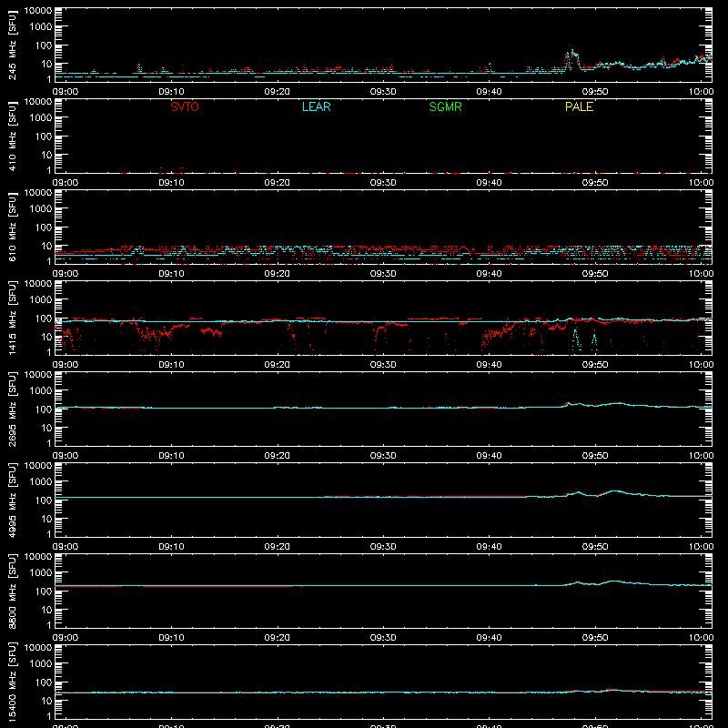Select the 610 MHz [SFU] axis title
The width and height of the screenshot is (728, 728).
(x=12, y=227)
